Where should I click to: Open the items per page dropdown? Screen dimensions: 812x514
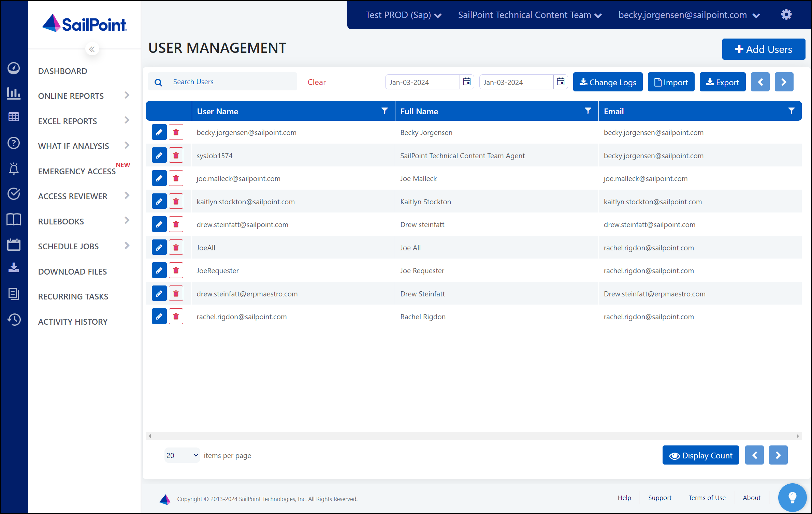[x=182, y=455]
